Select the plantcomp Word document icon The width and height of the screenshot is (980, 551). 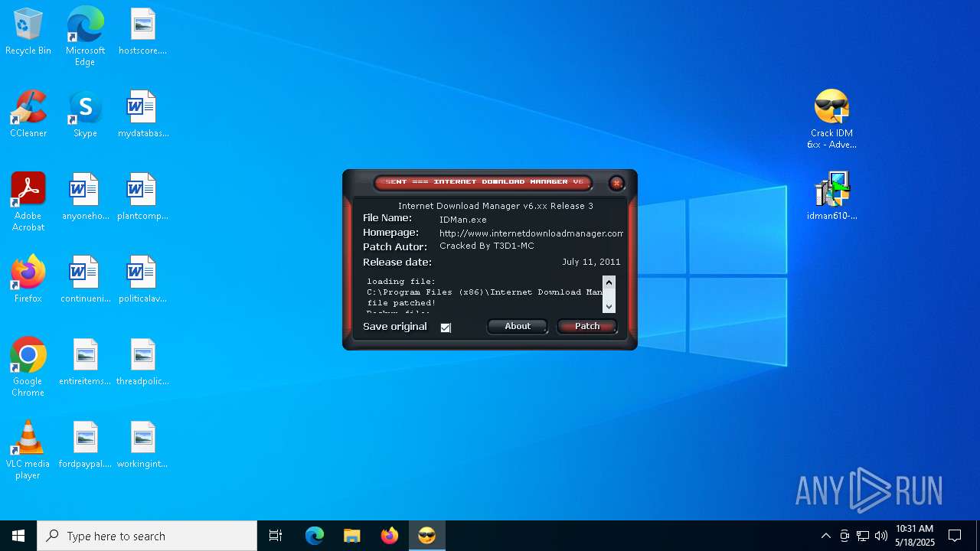click(142, 197)
